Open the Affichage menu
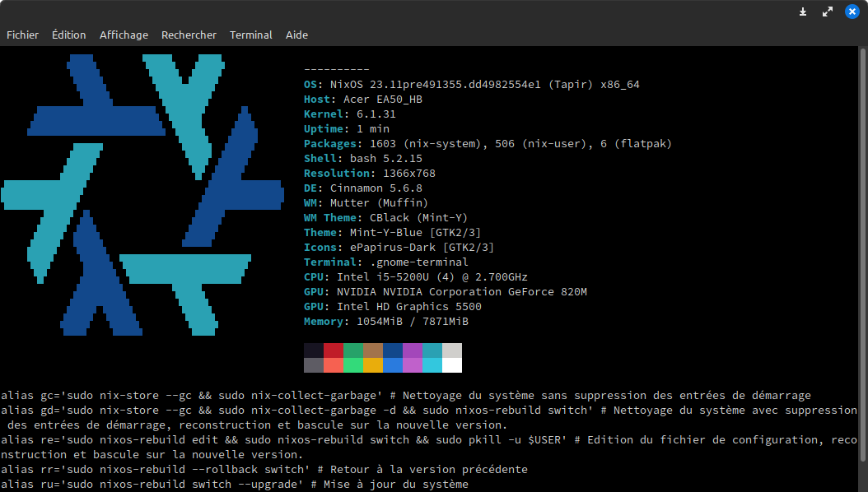This screenshot has width=868, height=492. pos(124,35)
